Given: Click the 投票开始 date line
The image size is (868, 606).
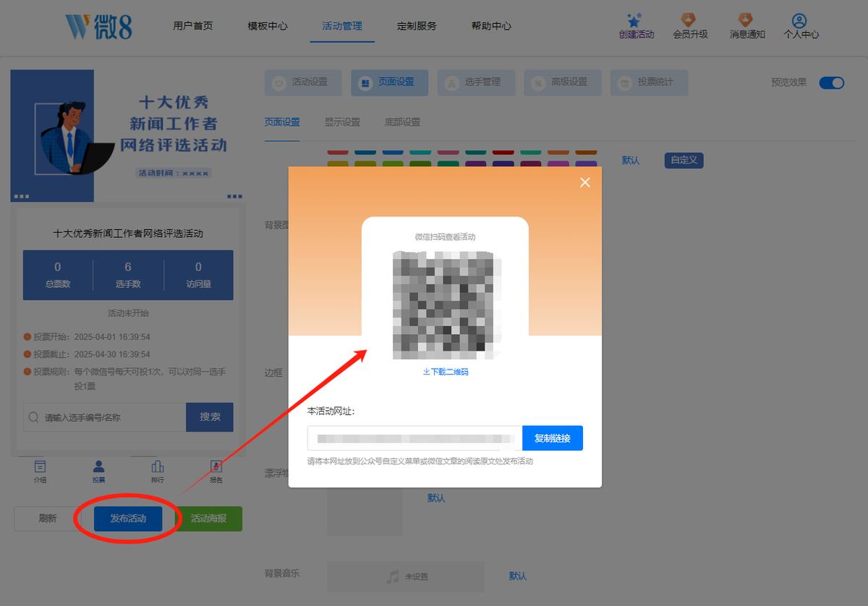Looking at the screenshot, I should coord(87,337).
